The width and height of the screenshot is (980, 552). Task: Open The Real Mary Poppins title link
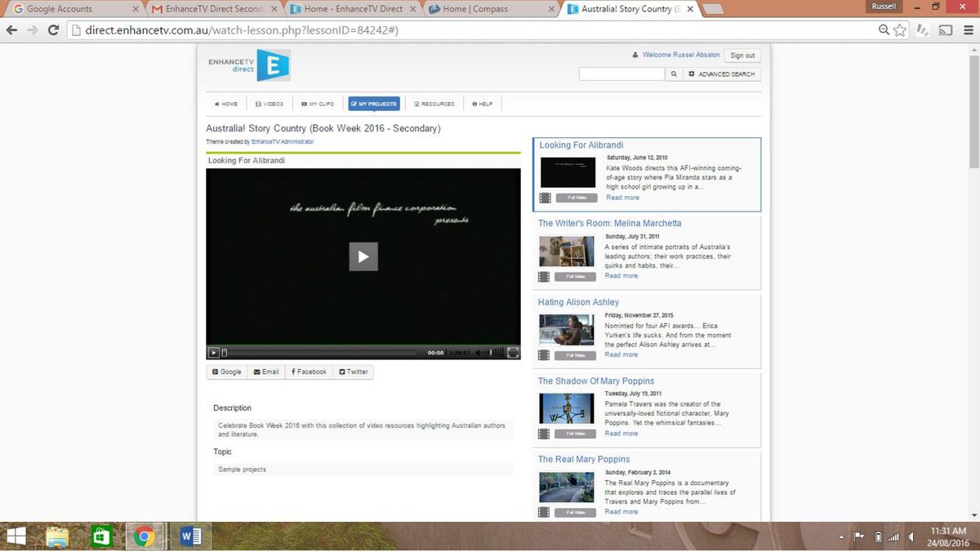[584, 460]
